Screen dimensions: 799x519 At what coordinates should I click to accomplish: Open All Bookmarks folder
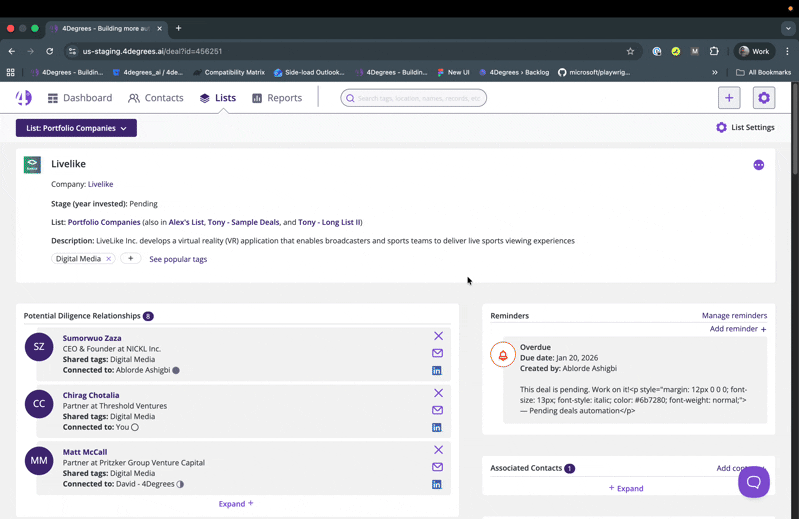point(763,72)
